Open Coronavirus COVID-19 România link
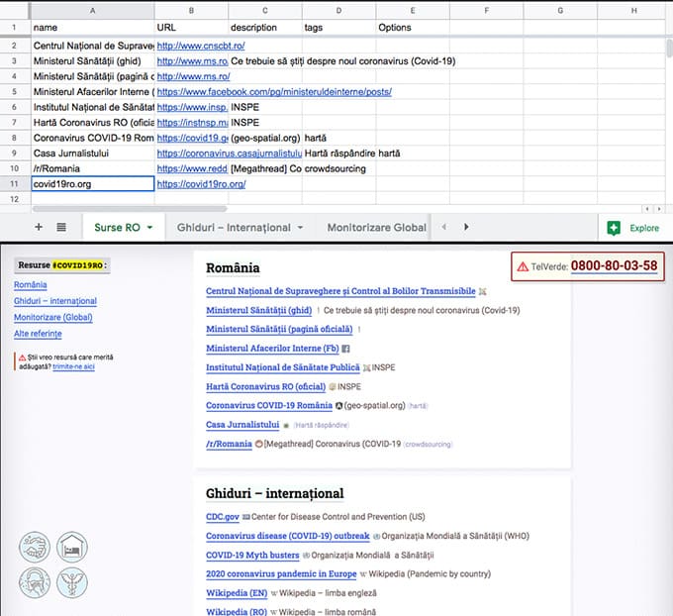Screen dimensions: 673x616 click(269, 405)
